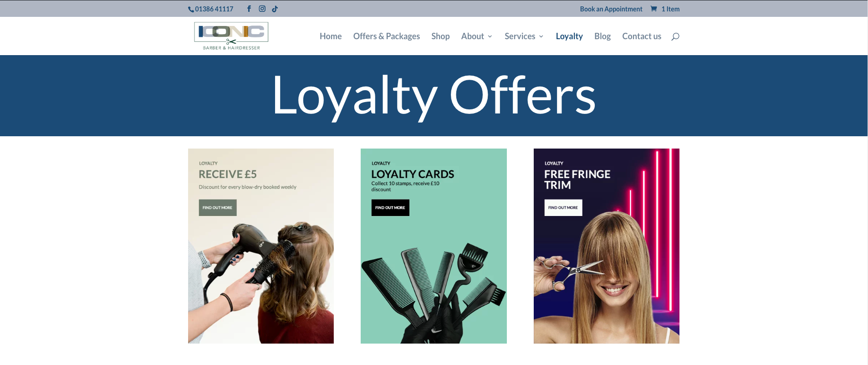Open the search magnifier icon

pos(675,36)
